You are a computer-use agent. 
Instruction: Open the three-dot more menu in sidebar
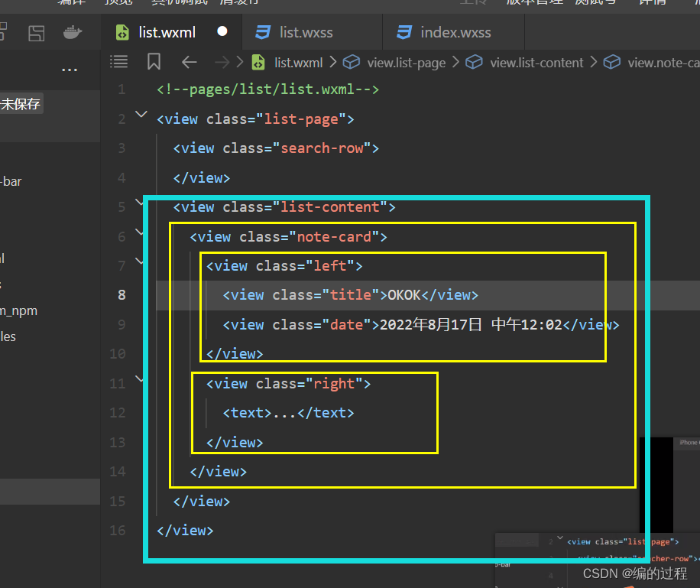pyautogui.click(x=70, y=70)
